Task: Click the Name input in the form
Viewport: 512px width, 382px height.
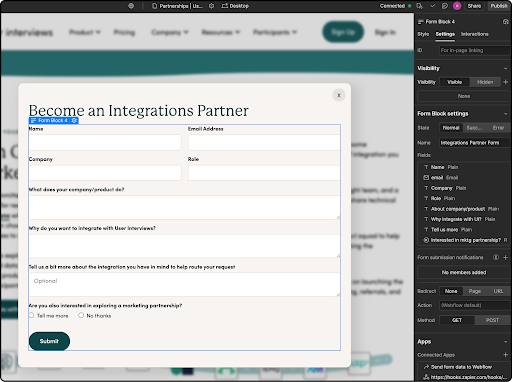Action: click(105, 142)
